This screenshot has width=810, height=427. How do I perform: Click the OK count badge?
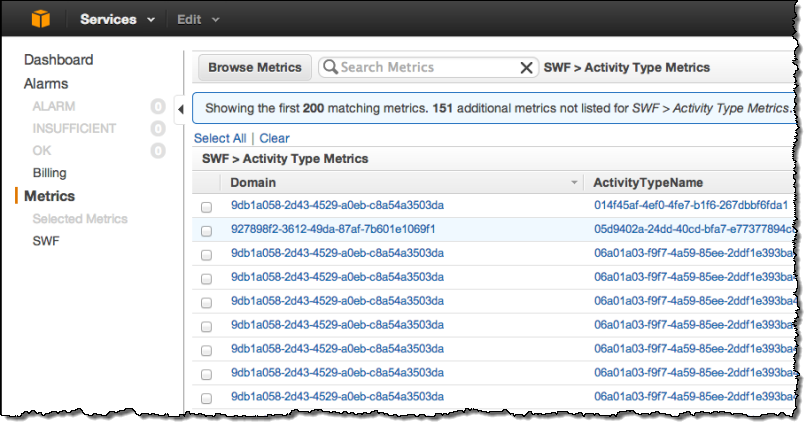coord(158,151)
